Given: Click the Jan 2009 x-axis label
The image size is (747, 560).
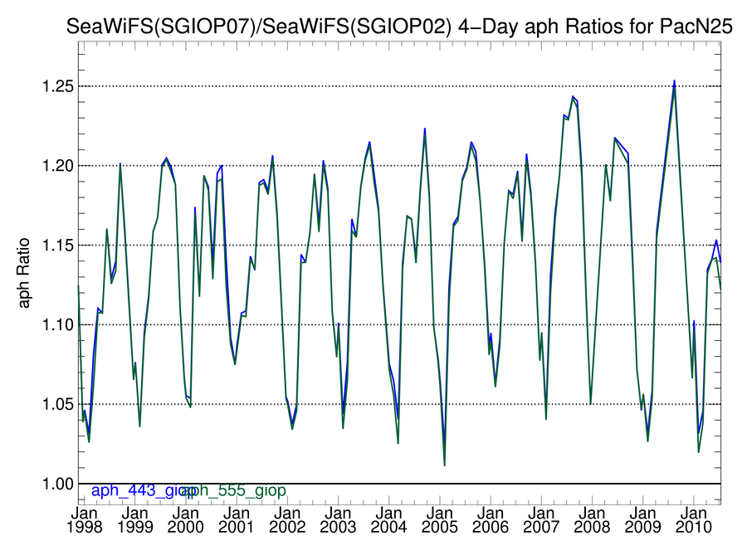Looking at the screenshot, I should coord(642,520).
